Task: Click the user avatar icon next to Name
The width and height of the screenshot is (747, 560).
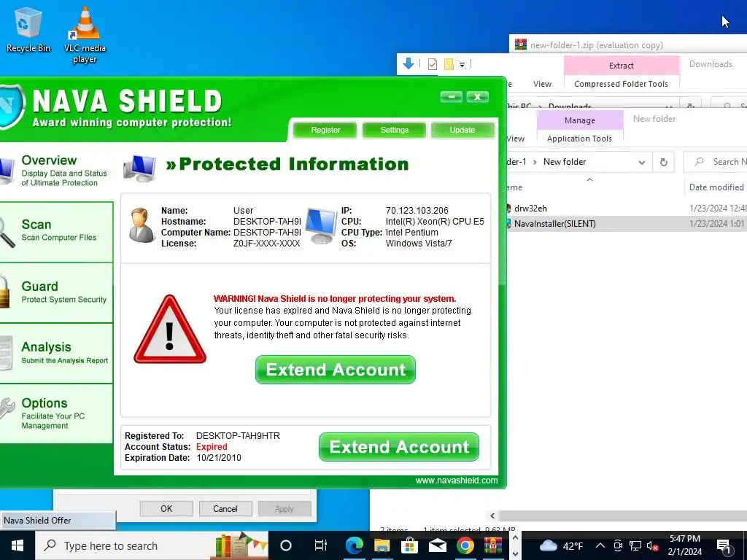Action: coord(142,225)
